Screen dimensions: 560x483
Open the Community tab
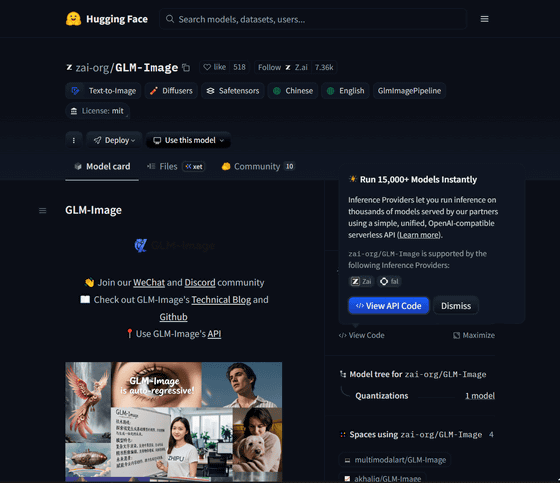click(x=258, y=166)
